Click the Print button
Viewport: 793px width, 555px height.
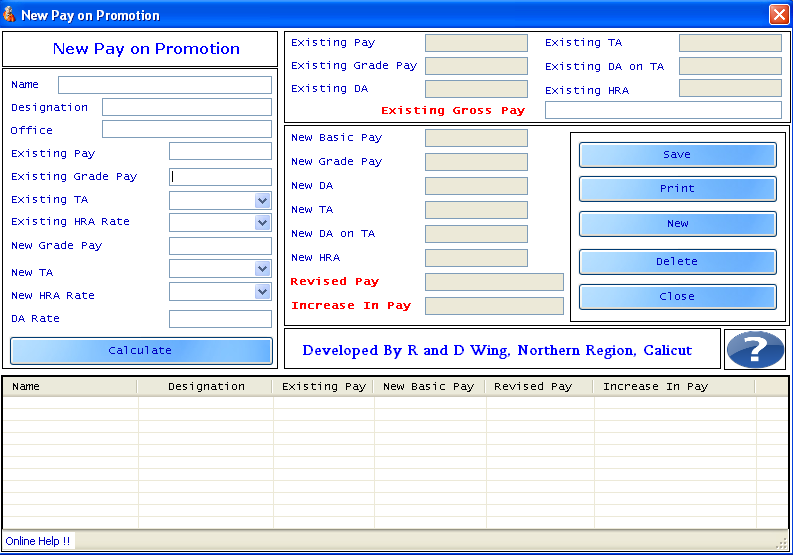(x=677, y=189)
